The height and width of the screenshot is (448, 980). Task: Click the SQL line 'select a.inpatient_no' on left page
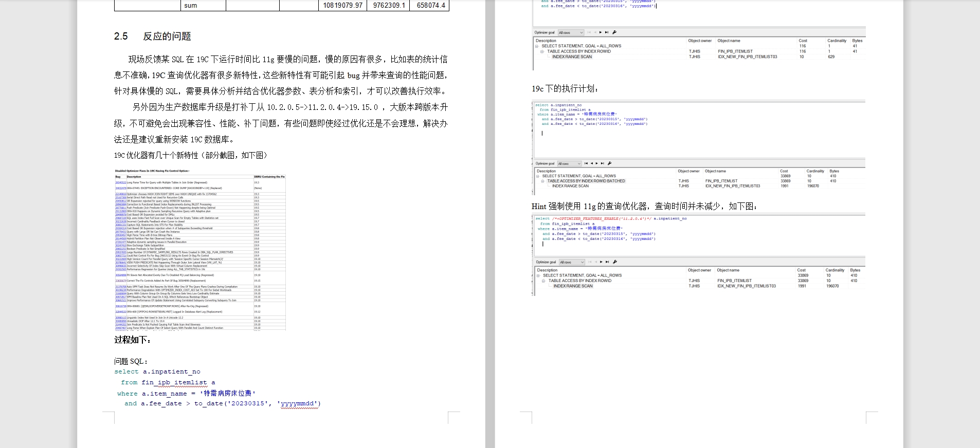[157, 371]
